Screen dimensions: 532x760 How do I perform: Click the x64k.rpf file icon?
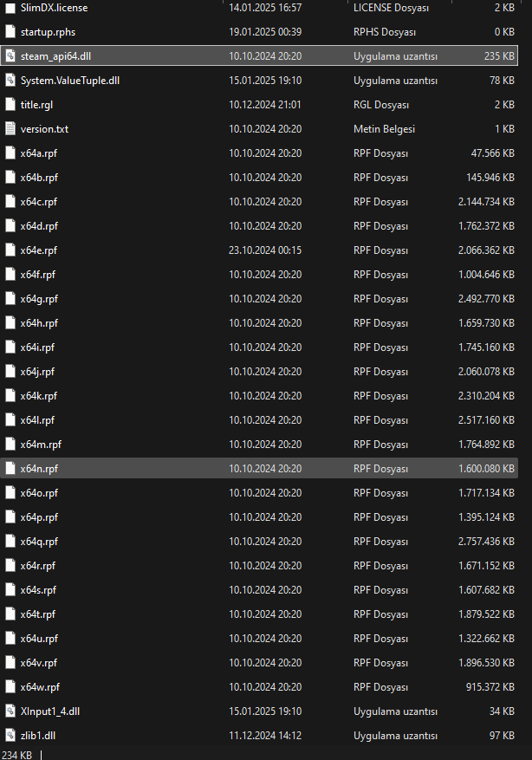point(10,395)
